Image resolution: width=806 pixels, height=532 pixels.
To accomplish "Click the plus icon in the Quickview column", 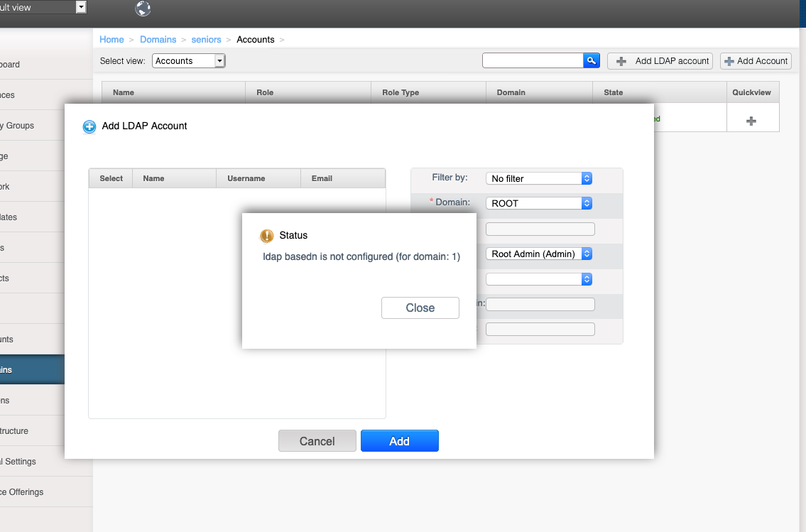I will [x=751, y=121].
